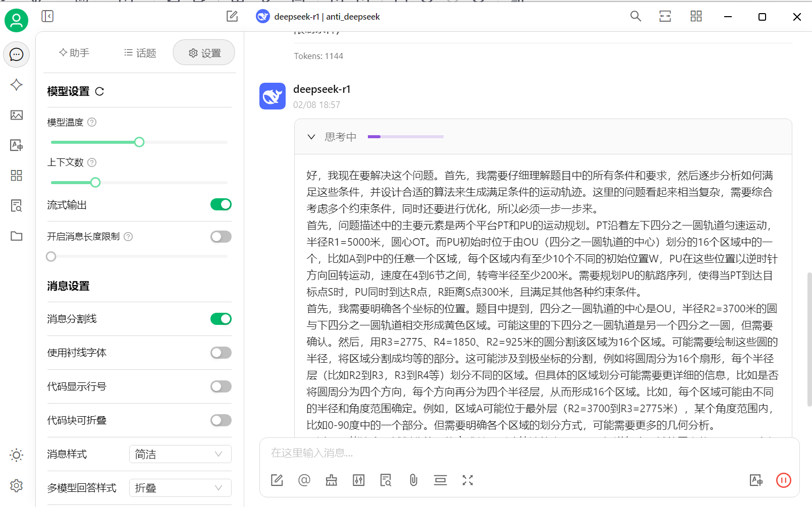Click the expand narrow mode icon in header

pos(666,16)
